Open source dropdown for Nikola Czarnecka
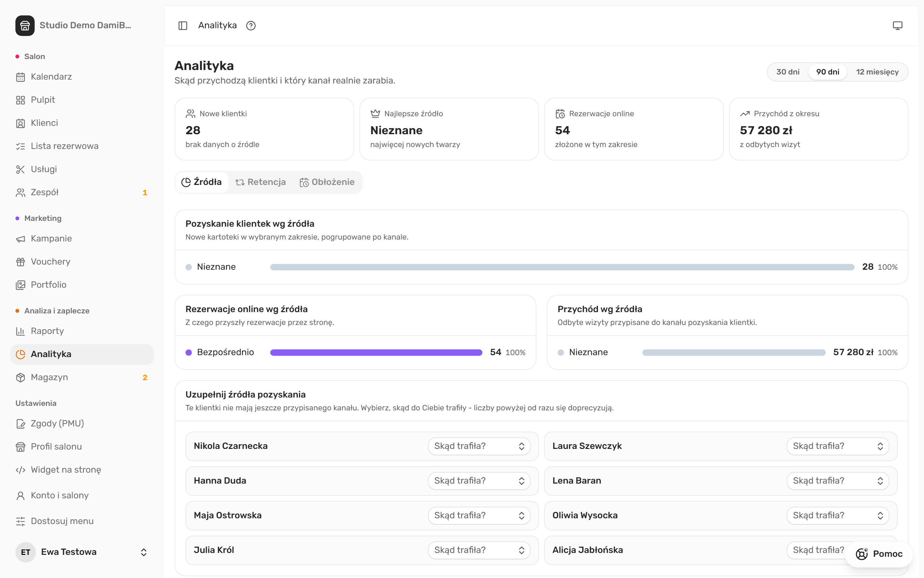The width and height of the screenshot is (924, 578). click(479, 446)
